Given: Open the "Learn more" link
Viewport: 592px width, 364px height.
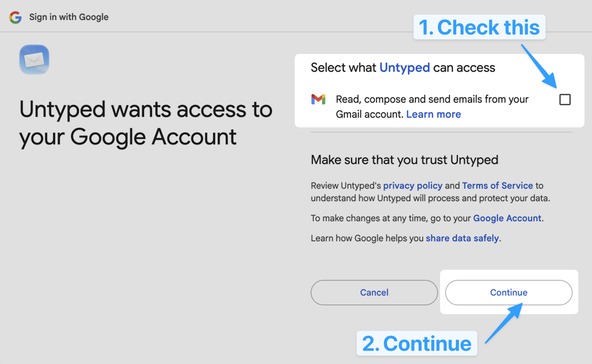Looking at the screenshot, I should point(433,114).
